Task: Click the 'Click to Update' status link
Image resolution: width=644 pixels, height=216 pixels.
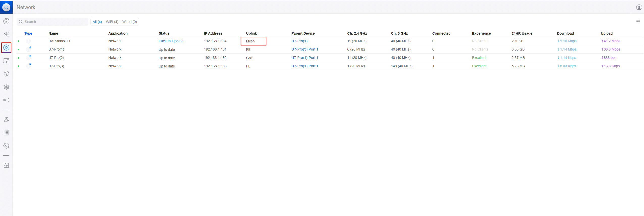Action: tap(171, 41)
